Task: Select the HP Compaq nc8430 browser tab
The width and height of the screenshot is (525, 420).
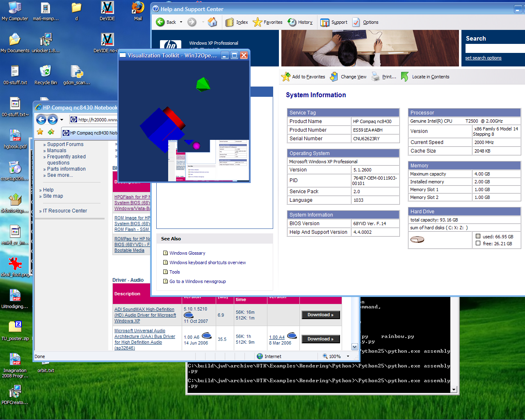Action: point(90,133)
